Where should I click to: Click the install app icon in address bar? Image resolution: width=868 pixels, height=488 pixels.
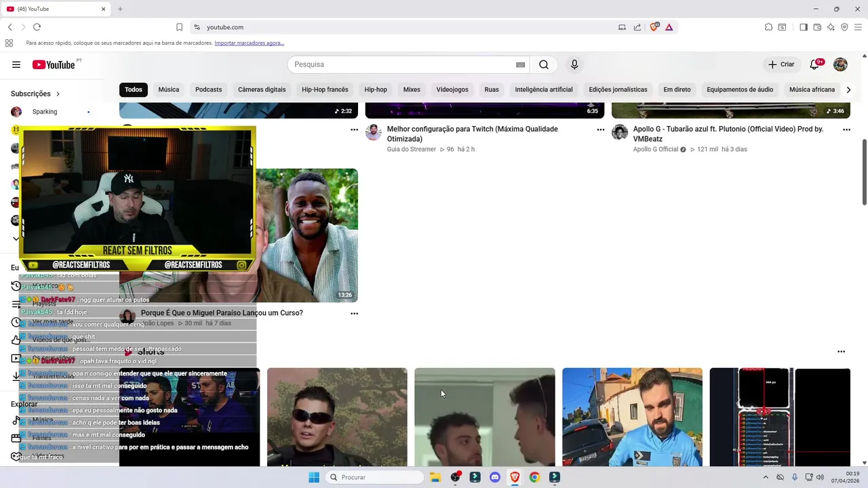click(622, 27)
